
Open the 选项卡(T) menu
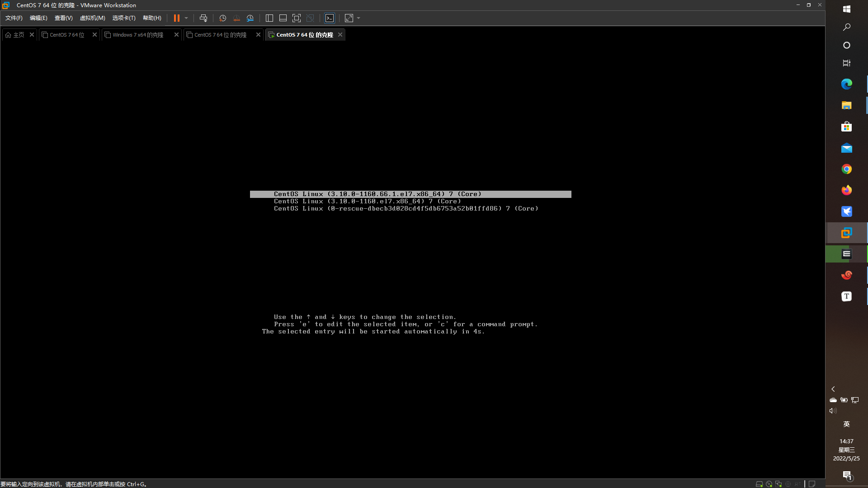124,18
